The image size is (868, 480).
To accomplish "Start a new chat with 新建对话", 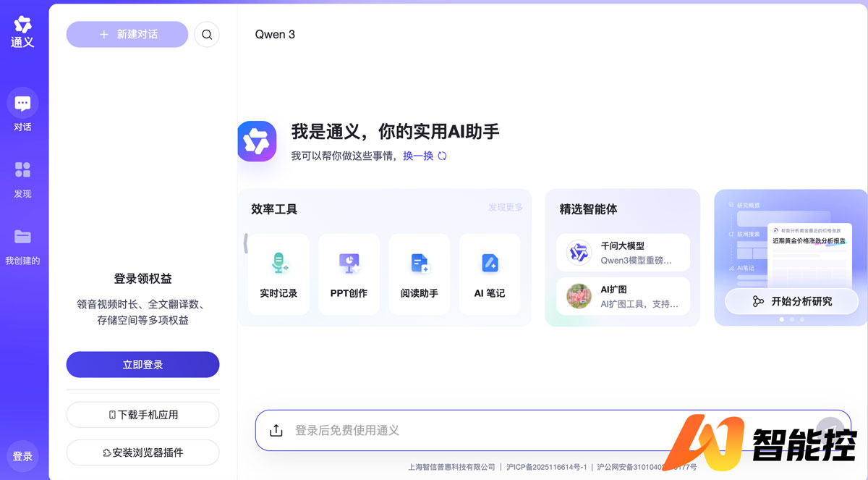I will [x=127, y=34].
